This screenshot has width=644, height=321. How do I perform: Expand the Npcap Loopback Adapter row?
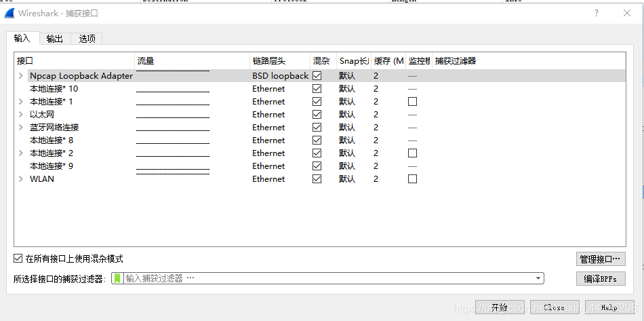(21, 76)
